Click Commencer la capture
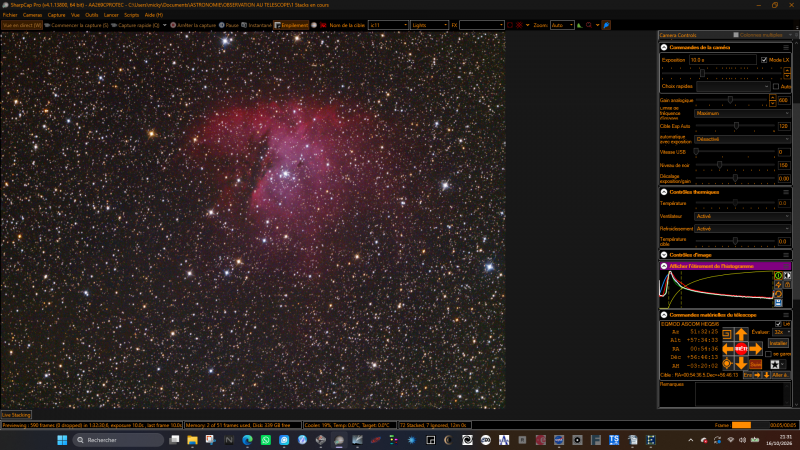Viewport: 800px width, 450px height. point(77,25)
